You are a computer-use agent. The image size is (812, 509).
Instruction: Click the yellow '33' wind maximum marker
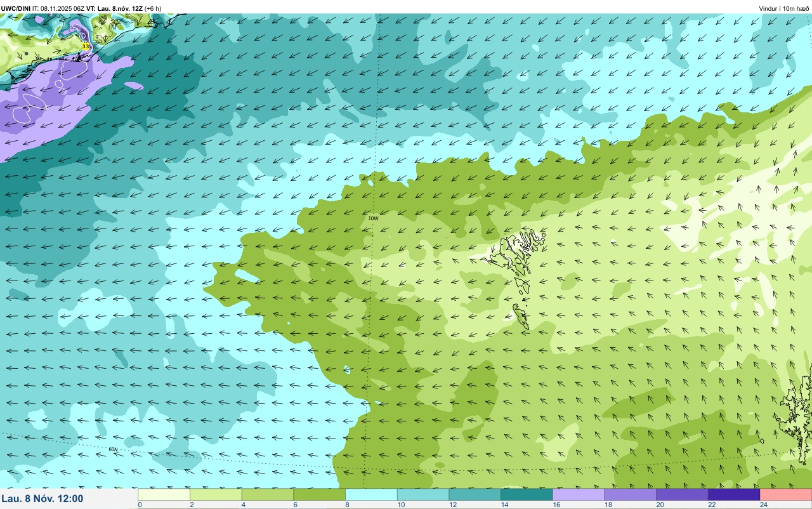point(86,46)
